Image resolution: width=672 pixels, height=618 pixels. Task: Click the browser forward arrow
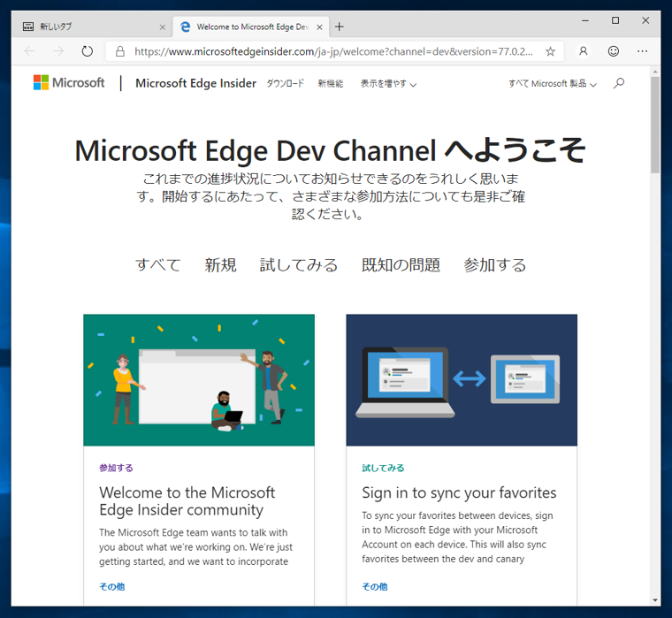tap(58, 51)
